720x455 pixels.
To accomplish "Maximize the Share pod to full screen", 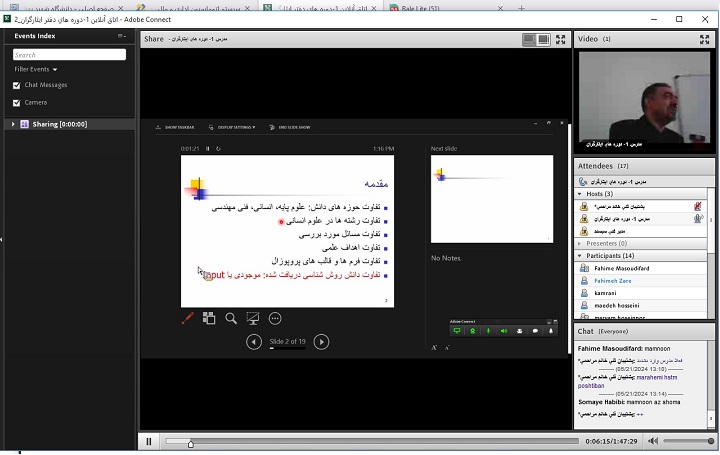I will point(560,39).
